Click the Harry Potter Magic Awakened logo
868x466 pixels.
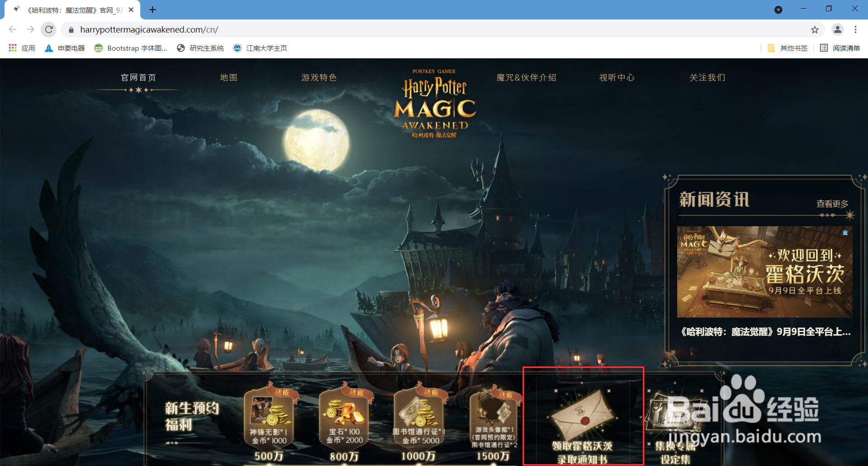click(434, 104)
